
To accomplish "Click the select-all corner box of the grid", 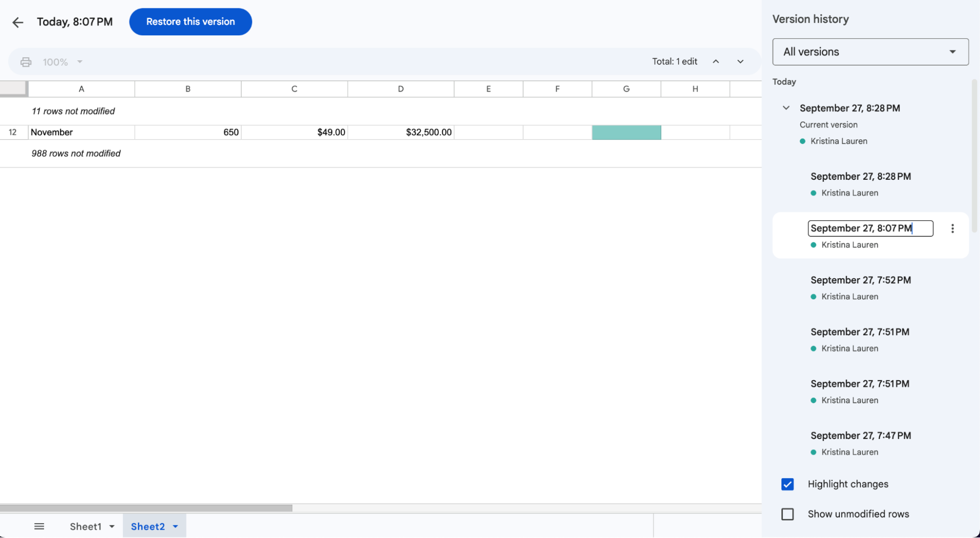I will click(13, 88).
